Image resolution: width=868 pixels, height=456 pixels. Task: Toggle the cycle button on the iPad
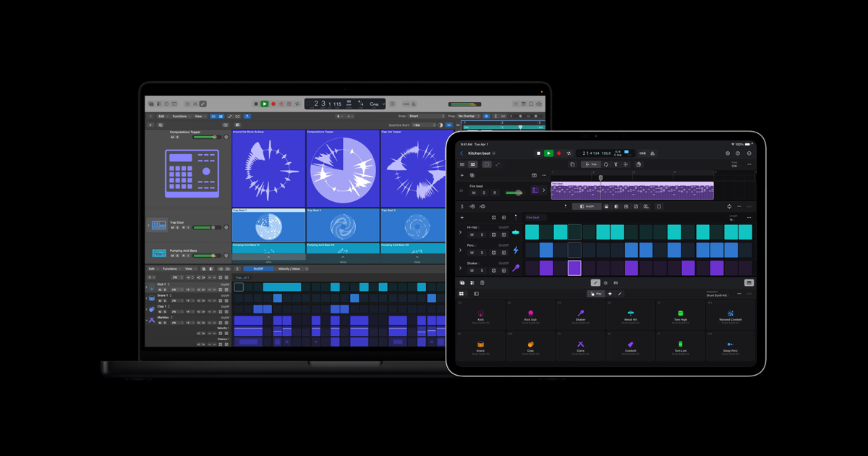pos(569,153)
